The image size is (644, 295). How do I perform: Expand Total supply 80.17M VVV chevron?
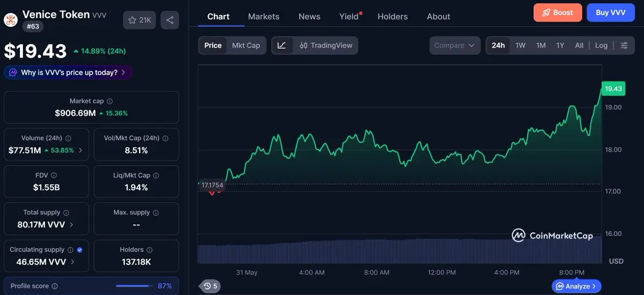(x=71, y=225)
